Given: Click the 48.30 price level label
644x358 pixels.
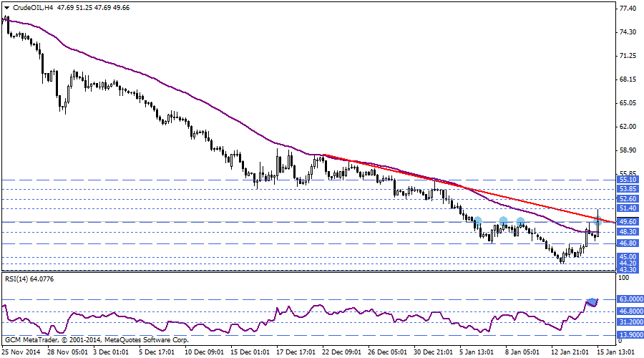Looking at the screenshot, I should 628,232.
